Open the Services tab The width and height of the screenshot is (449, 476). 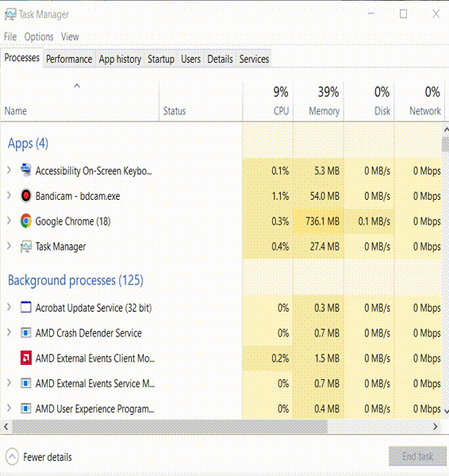point(254,59)
